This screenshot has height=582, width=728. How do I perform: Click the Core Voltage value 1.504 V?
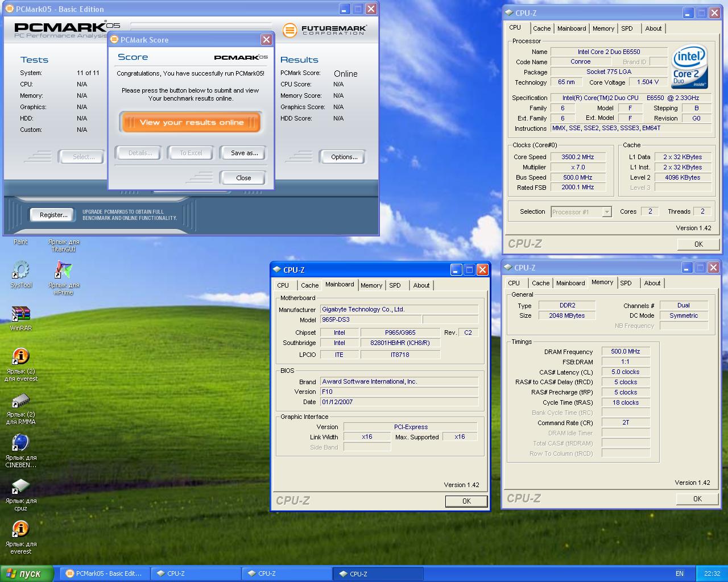coord(648,82)
